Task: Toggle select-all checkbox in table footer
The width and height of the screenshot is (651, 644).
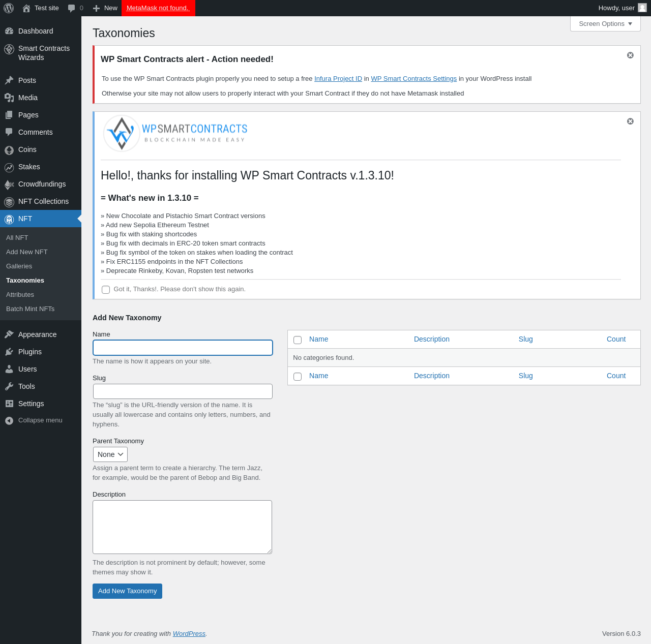Action: (x=298, y=377)
